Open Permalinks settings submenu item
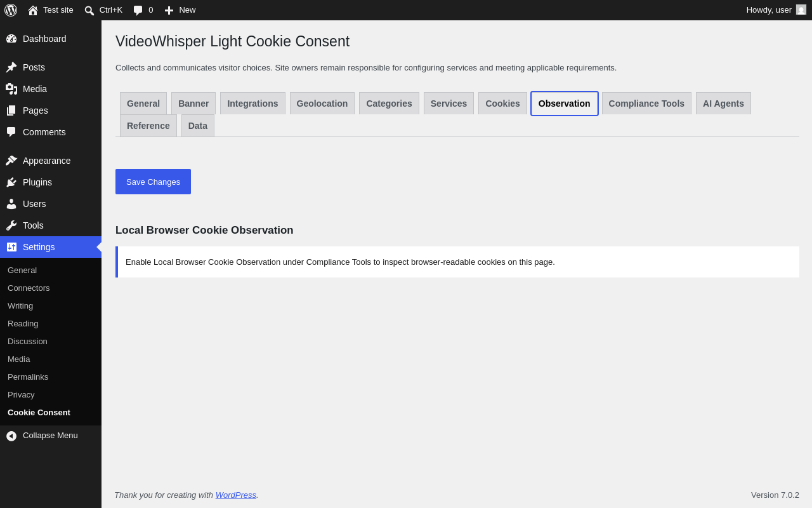The height and width of the screenshot is (508, 812). click(28, 377)
